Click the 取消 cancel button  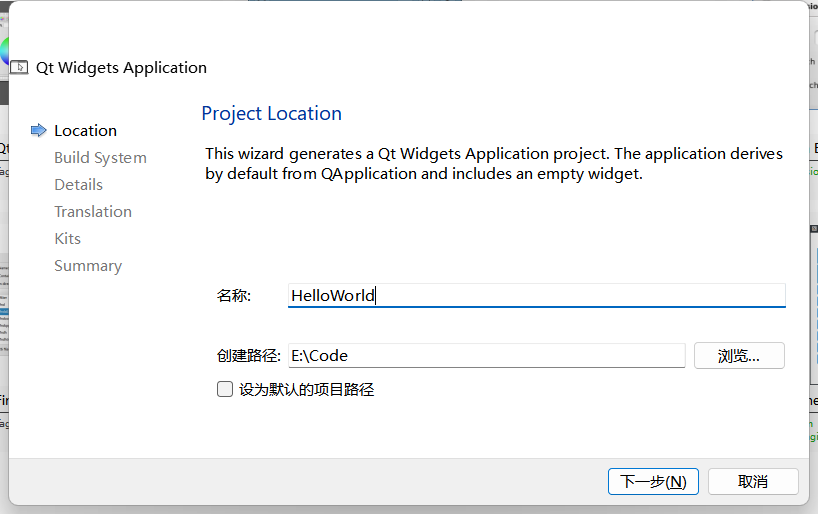coord(753,481)
